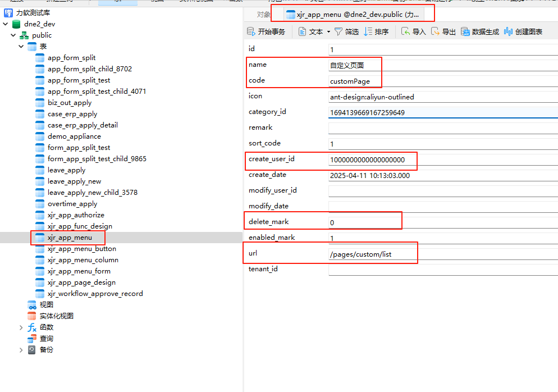Expand the Functions (函数) tree node

(x=21, y=327)
